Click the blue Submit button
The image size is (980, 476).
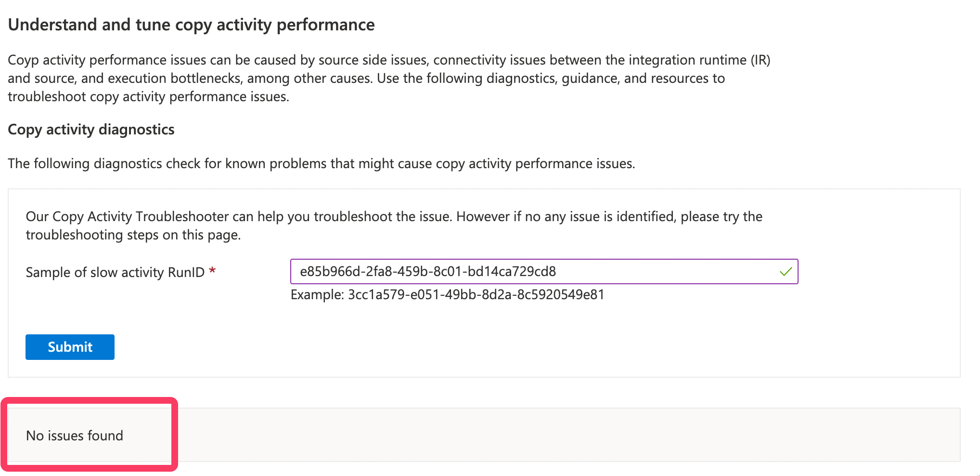click(70, 347)
